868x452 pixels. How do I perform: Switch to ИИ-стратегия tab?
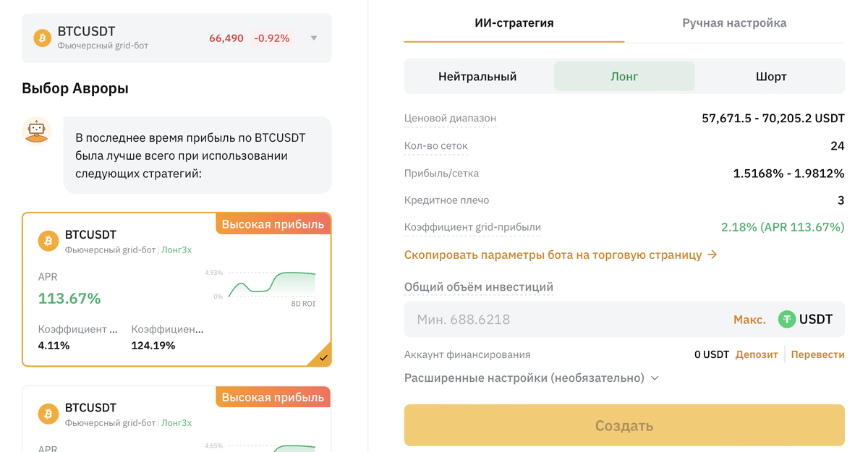514,23
